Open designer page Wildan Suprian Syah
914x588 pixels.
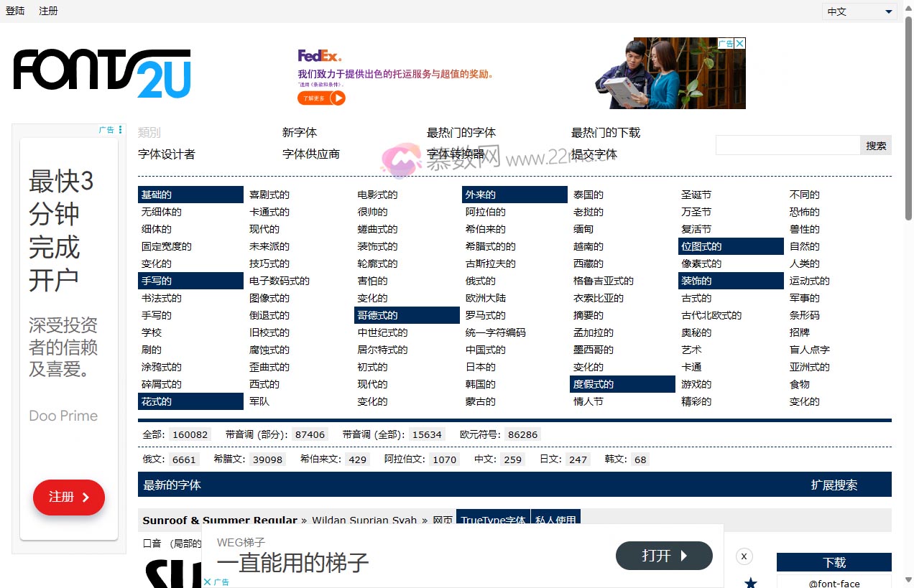364,521
